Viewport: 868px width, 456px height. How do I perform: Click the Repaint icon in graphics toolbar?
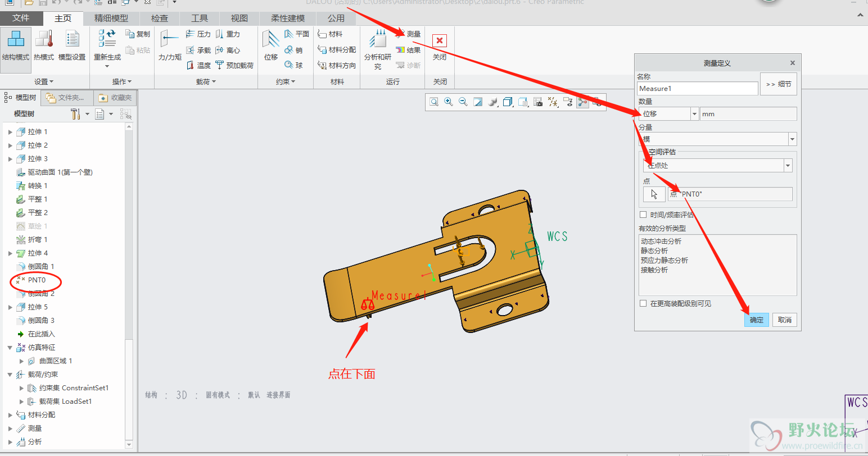coord(478,102)
